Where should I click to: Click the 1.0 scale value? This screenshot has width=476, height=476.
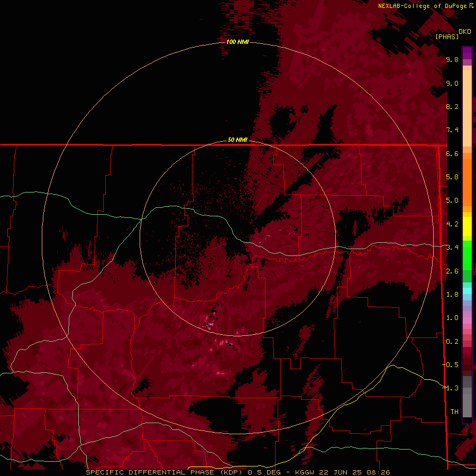[452, 318]
